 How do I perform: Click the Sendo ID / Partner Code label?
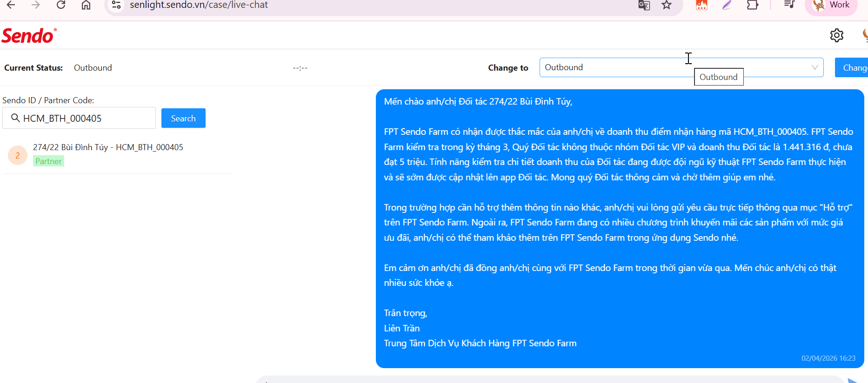pyautogui.click(x=48, y=100)
